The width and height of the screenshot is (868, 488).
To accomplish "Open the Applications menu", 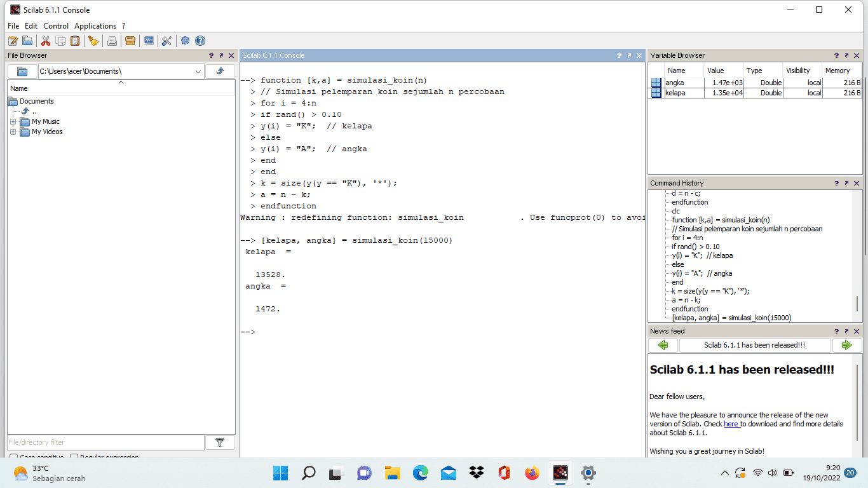I will (95, 26).
